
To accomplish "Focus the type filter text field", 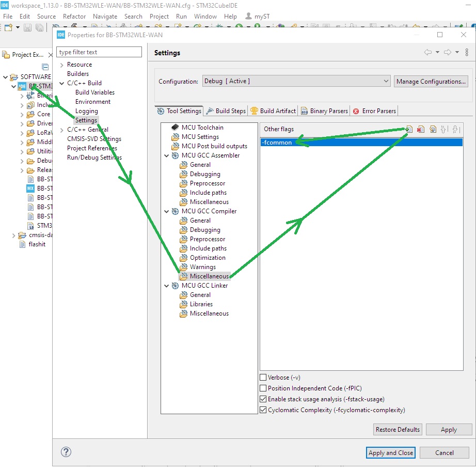I will pyautogui.click(x=99, y=52).
